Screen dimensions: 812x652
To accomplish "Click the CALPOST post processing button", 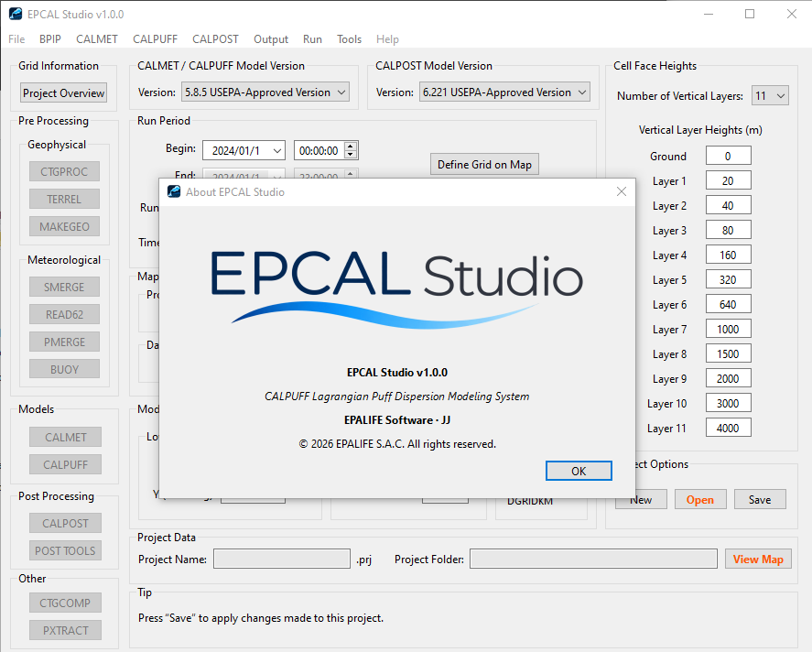I will (65, 523).
